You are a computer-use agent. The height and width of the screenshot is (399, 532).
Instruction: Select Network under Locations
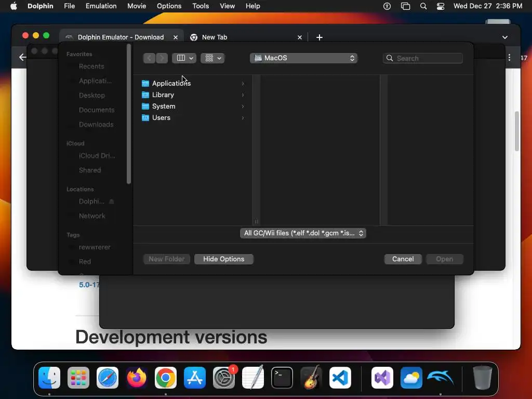coord(92,216)
